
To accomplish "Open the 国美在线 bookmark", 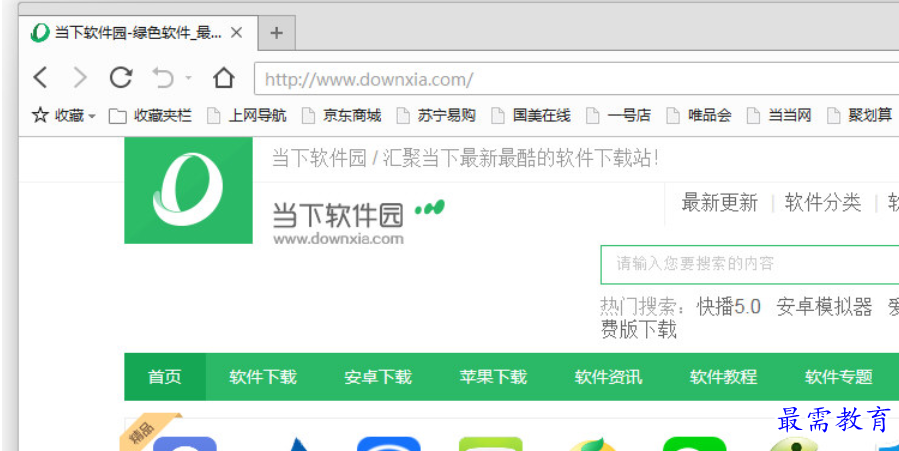I will (x=531, y=116).
